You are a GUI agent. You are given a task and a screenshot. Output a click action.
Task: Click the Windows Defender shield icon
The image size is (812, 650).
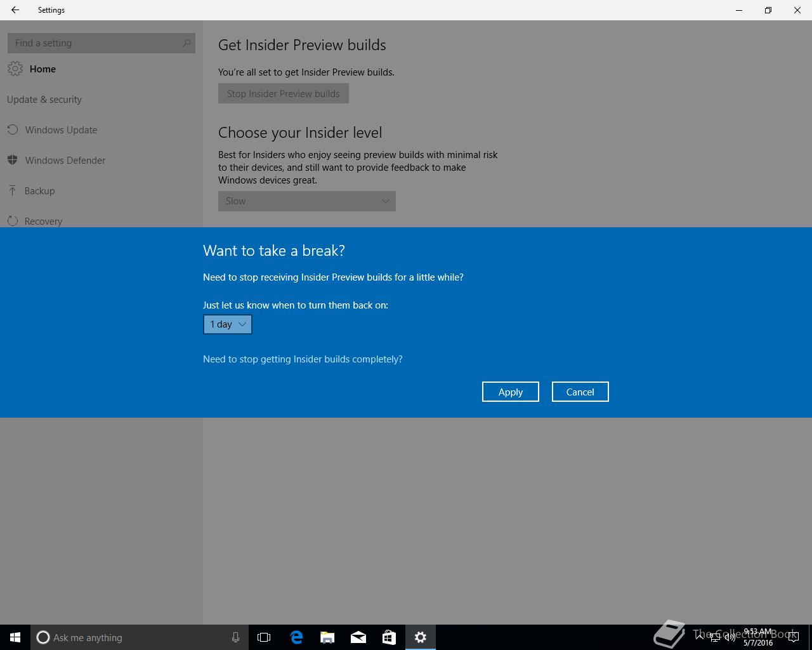click(13, 160)
